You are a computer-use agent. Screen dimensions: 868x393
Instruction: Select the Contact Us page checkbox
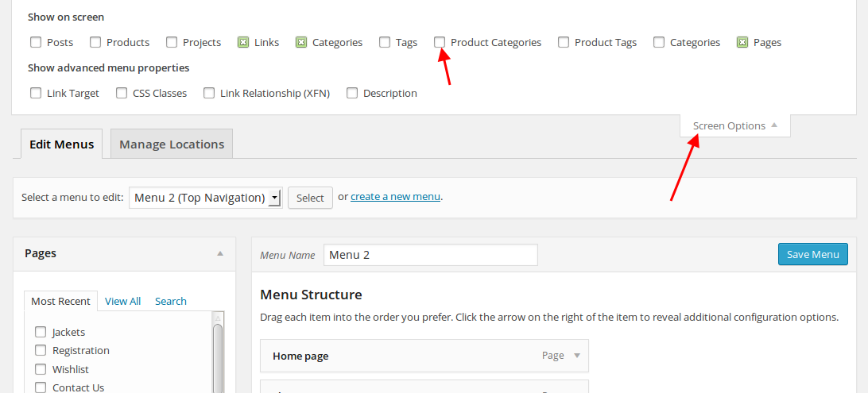pos(41,387)
